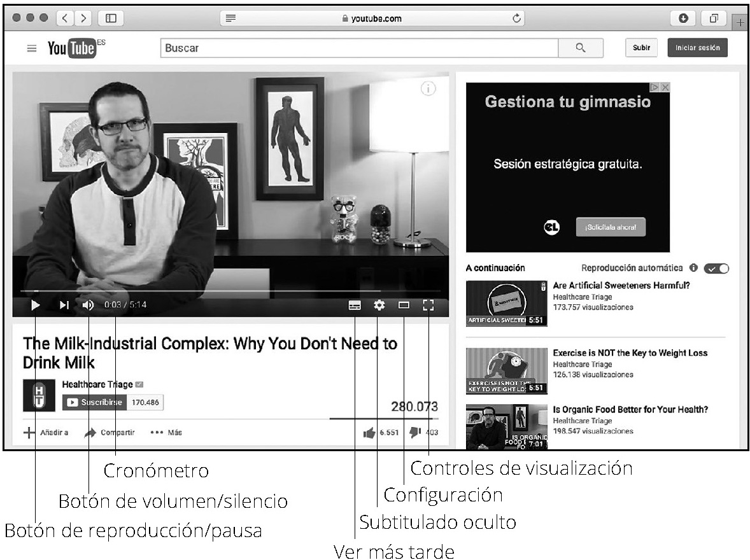
Task: Toggle Reproducción automática autoplay switch
Action: pyautogui.click(x=716, y=269)
